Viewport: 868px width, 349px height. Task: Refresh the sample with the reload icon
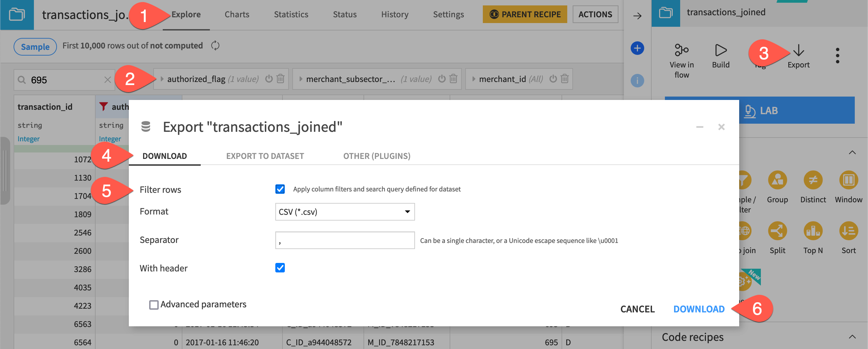pos(215,45)
